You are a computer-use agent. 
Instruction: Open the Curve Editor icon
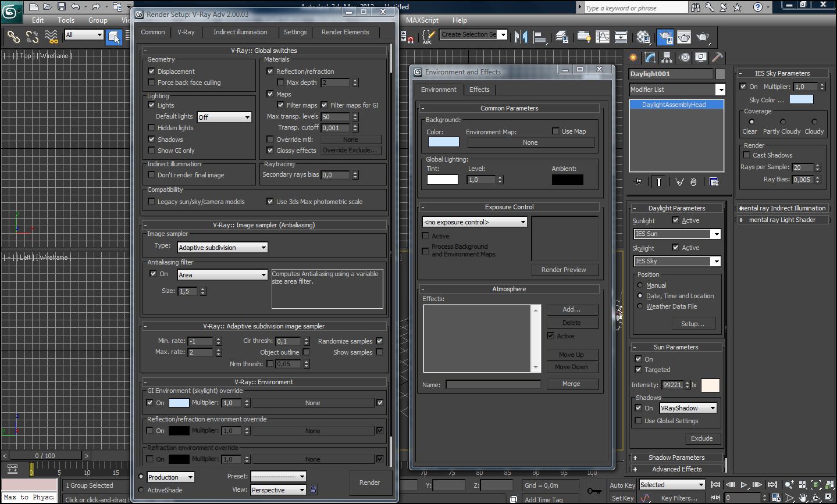603,37
